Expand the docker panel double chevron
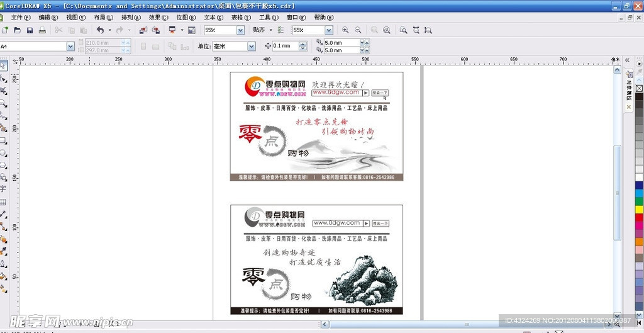Screen dimensions: 644x333 point(627,60)
